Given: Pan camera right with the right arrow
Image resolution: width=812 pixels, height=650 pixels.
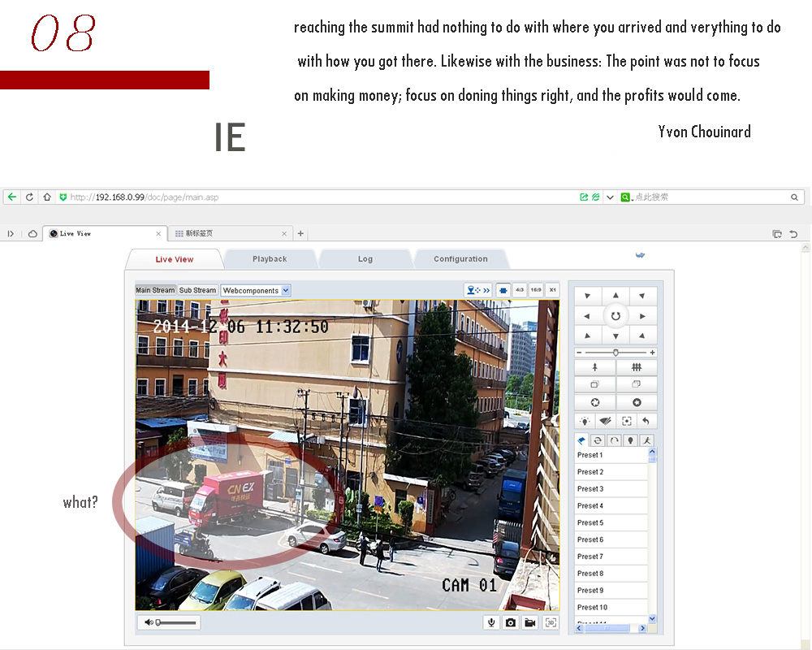Looking at the screenshot, I should [642, 316].
